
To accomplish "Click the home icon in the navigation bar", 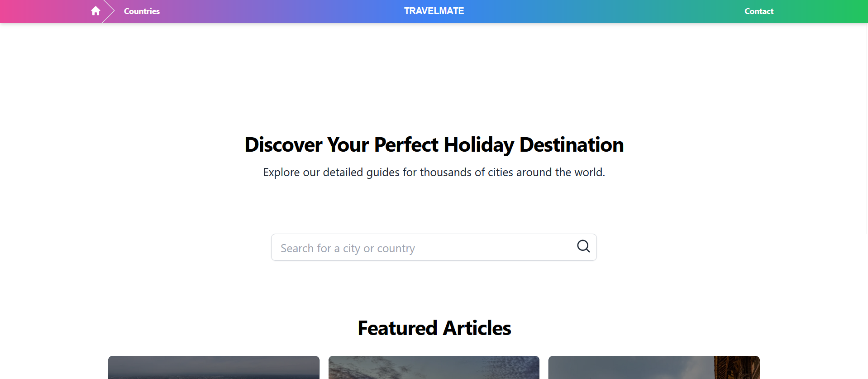I will (x=95, y=11).
